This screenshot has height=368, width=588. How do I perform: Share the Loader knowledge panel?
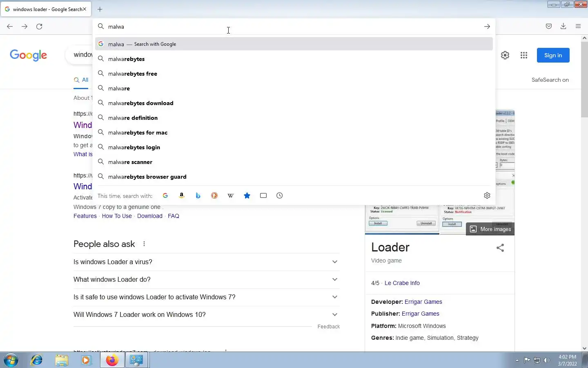500,248
